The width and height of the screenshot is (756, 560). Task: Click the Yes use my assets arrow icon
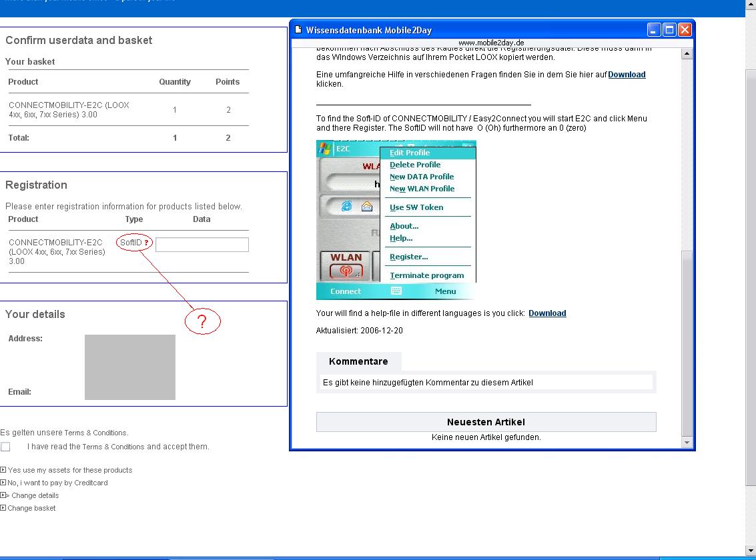(3, 470)
